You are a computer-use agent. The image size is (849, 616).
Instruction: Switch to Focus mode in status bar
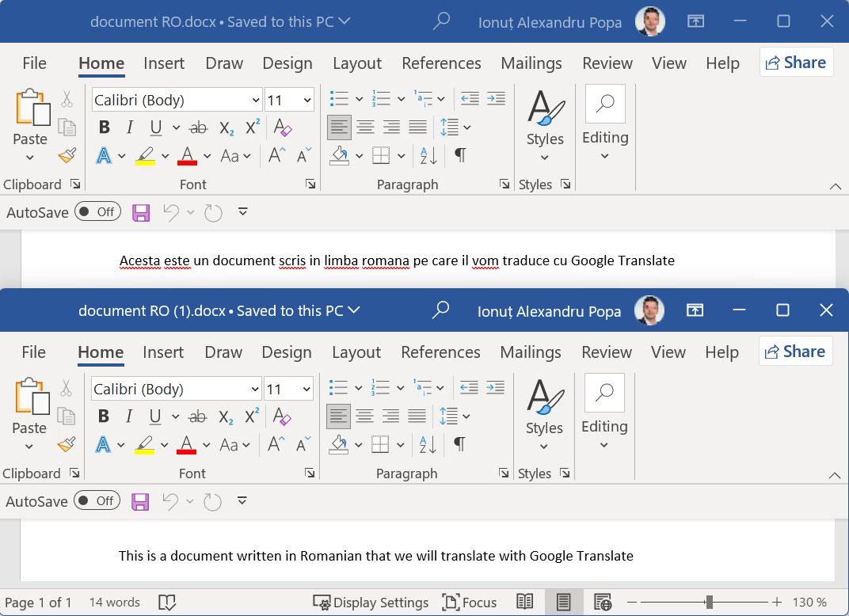tap(469, 602)
